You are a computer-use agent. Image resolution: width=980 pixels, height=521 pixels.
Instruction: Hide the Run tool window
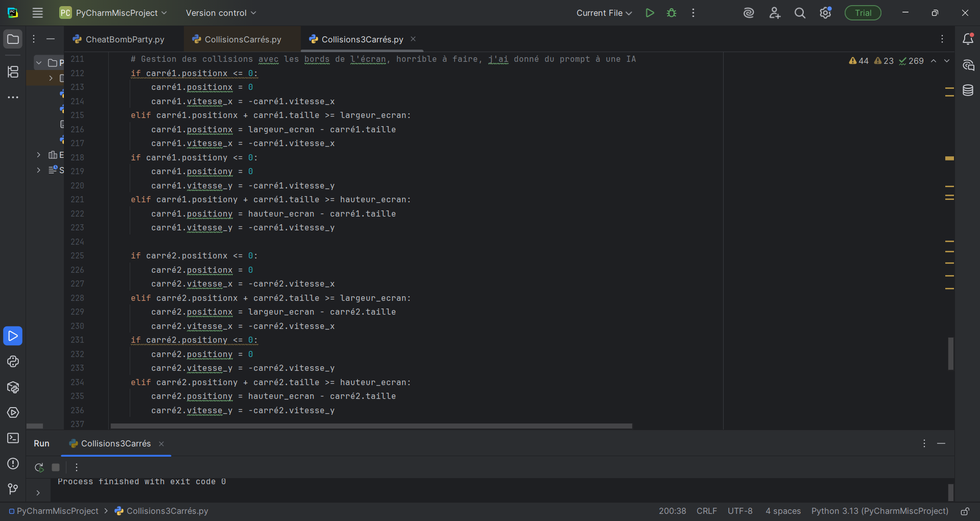941,443
